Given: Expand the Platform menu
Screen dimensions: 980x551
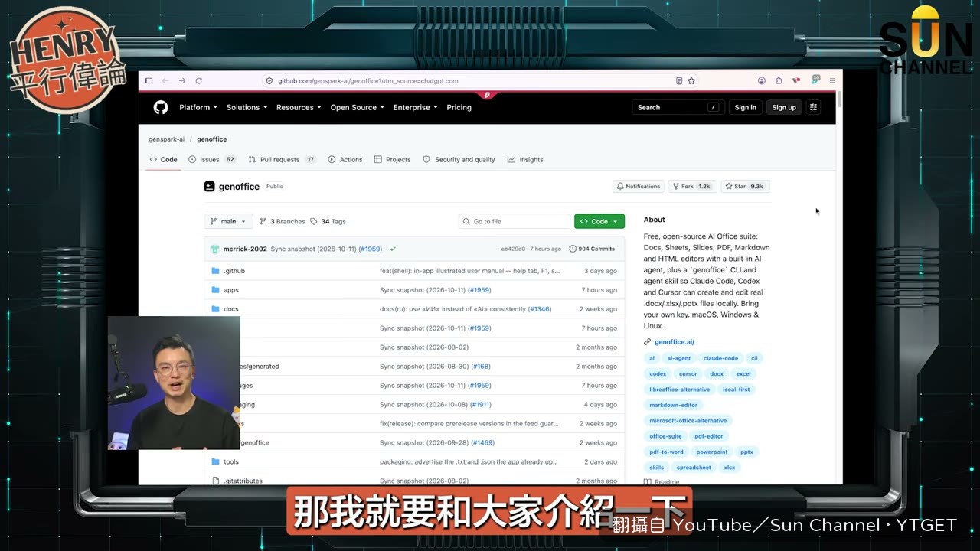Looking at the screenshot, I should 198,107.
